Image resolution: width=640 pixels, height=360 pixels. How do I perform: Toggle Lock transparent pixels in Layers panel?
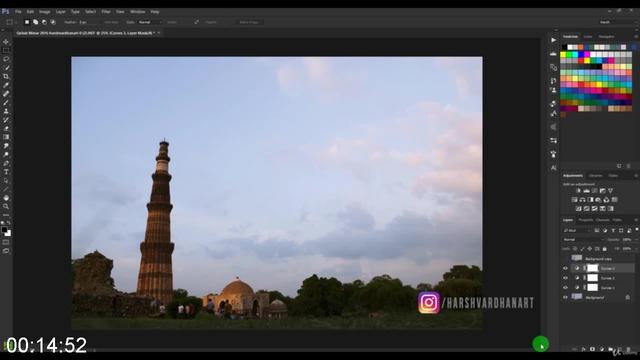[x=575, y=249]
